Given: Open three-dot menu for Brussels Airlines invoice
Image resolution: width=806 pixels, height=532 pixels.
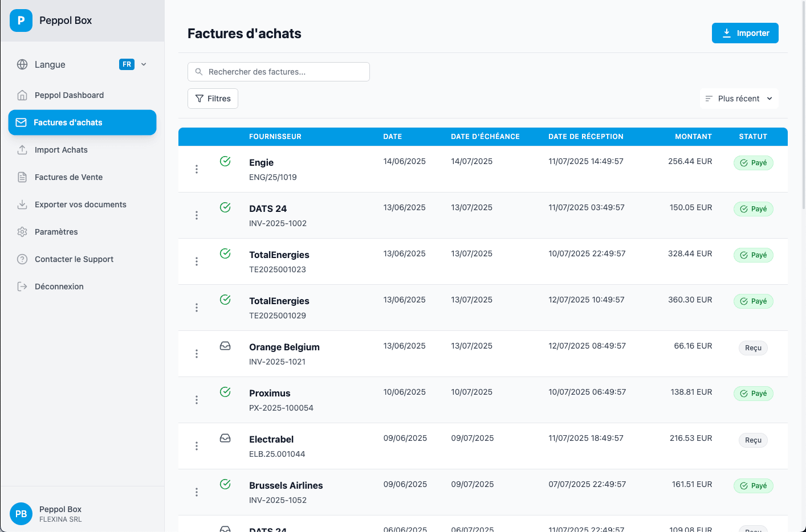Looking at the screenshot, I should coord(197,492).
